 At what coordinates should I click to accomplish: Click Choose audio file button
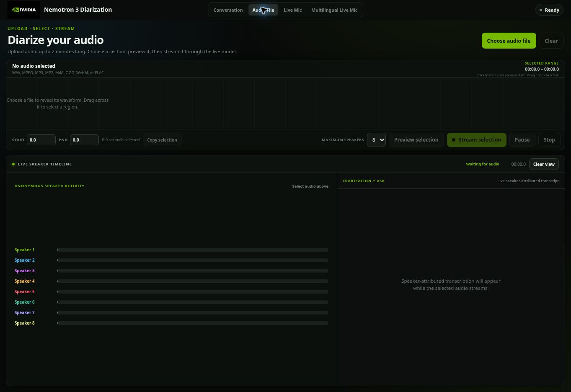[509, 41]
